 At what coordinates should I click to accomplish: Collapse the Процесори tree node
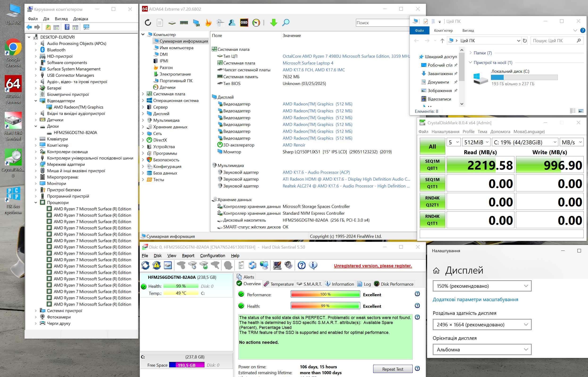pyautogui.click(x=36, y=203)
